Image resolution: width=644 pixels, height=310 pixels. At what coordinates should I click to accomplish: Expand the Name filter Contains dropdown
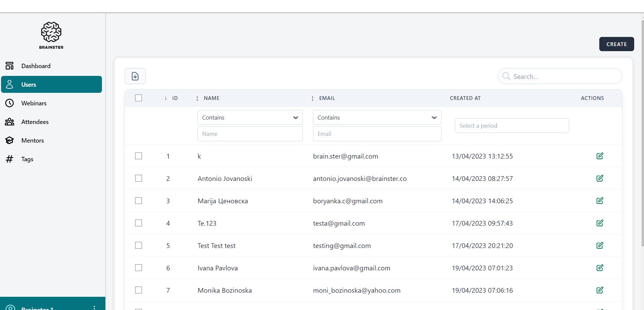(x=250, y=118)
